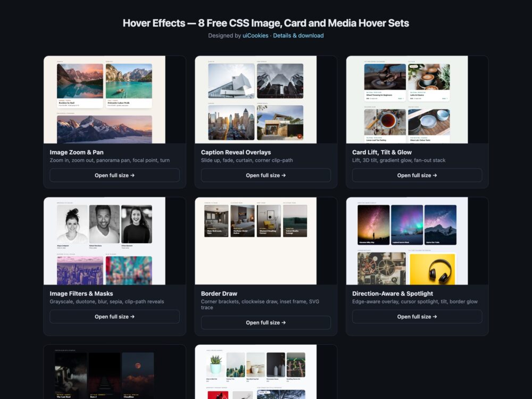
Task: Click the 'Image Filters & Masks' title
Action: click(x=81, y=294)
